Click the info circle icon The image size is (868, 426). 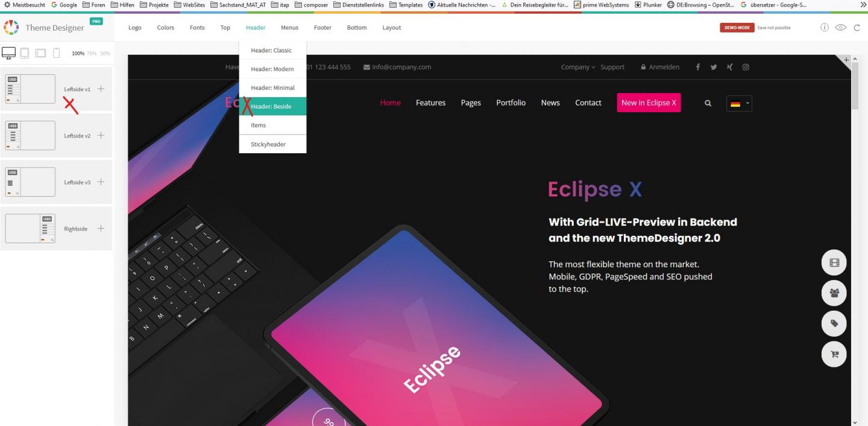click(825, 28)
